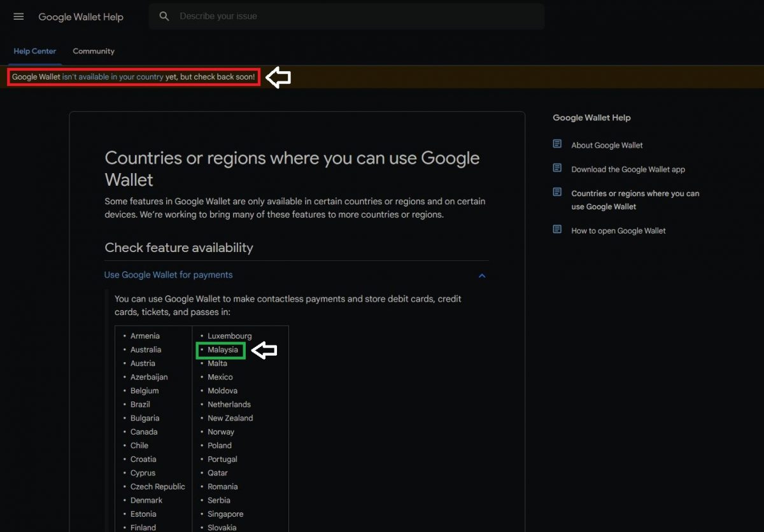Click Poland in the country list

(x=220, y=445)
